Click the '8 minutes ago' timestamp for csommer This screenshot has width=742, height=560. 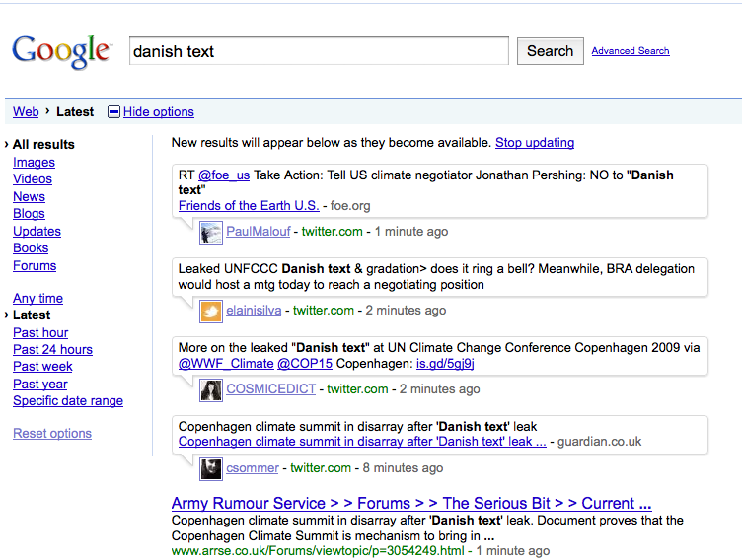403,468
